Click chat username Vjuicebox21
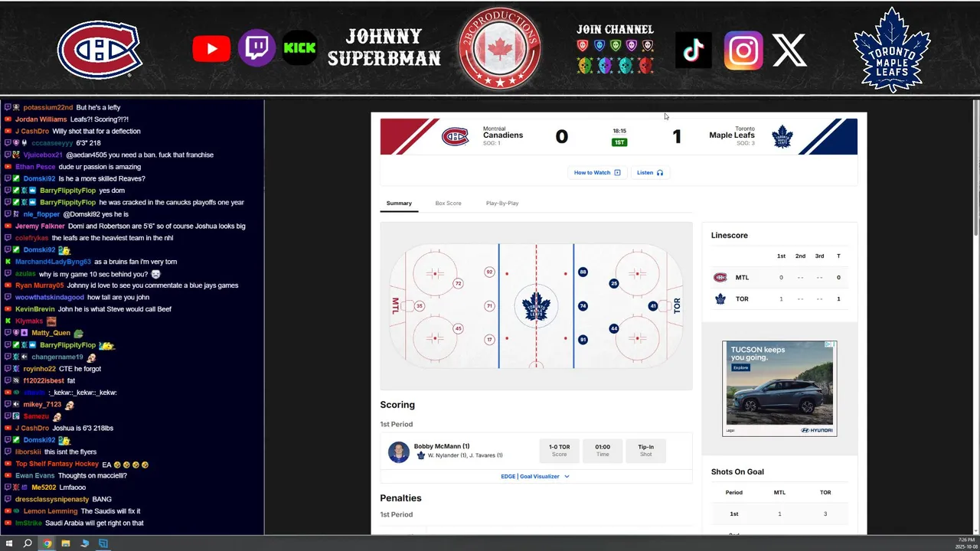The height and width of the screenshot is (551, 980). click(43, 155)
